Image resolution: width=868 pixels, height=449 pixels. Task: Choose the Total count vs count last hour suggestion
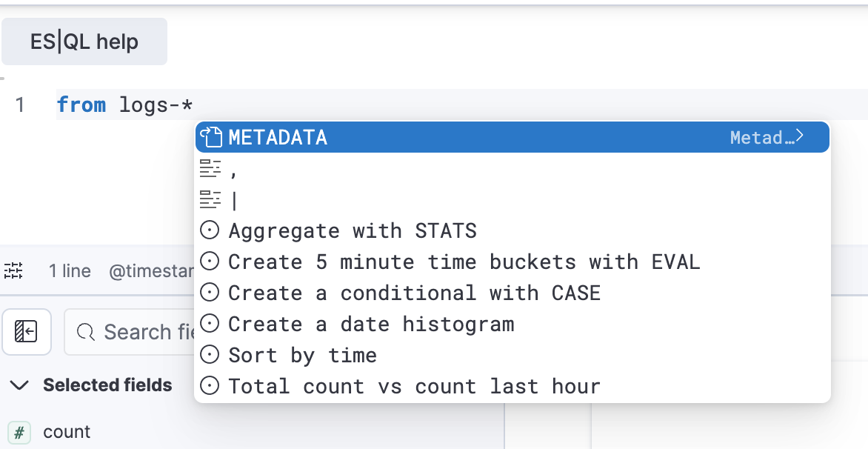pyautogui.click(x=415, y=386)
